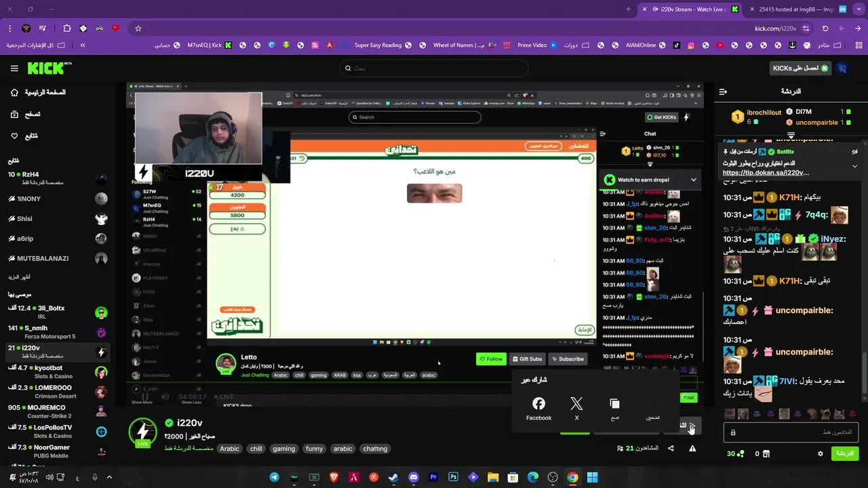Click the share icon below the stream

coord(671,448)
